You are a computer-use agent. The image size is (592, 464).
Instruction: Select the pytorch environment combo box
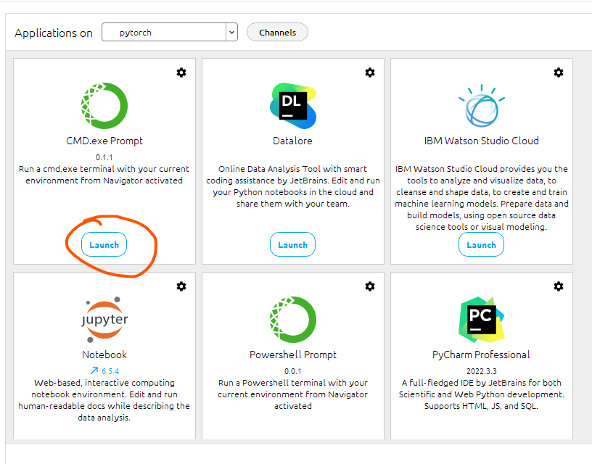170,32
